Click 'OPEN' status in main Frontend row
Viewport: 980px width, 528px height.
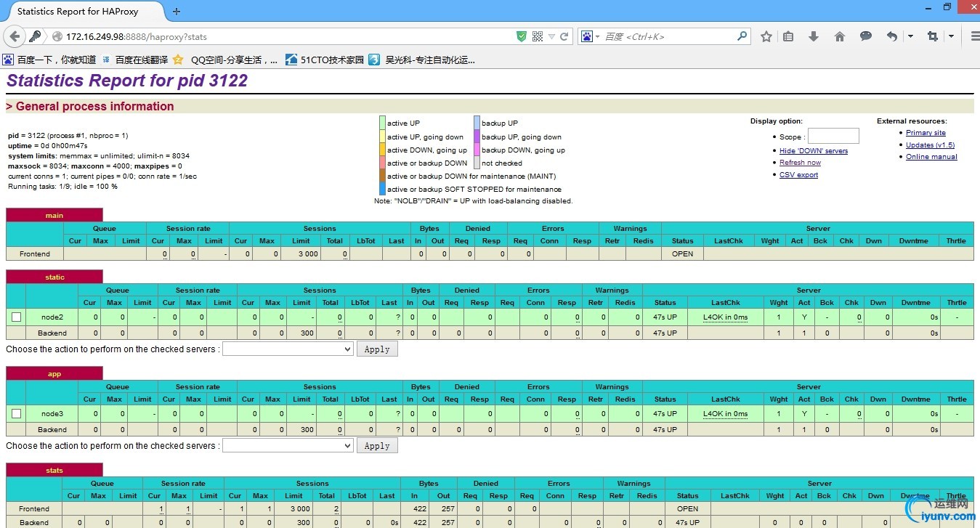click(682, 254)
